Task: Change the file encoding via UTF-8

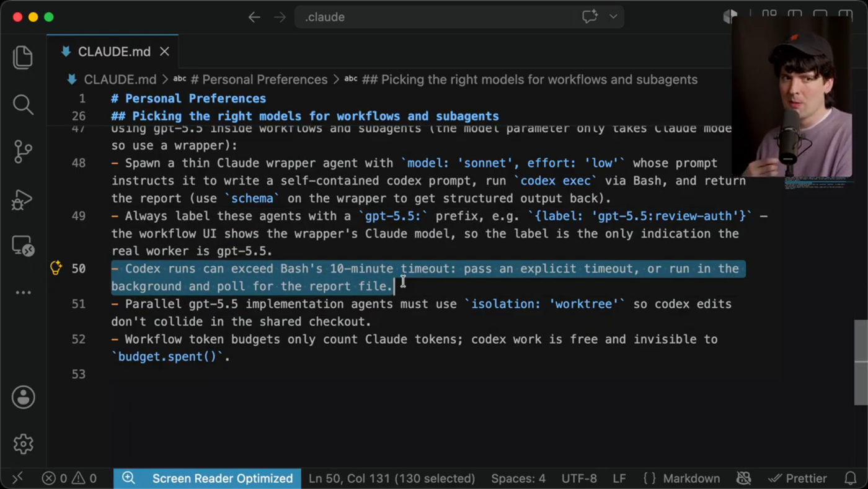Action: pos(579,478)
